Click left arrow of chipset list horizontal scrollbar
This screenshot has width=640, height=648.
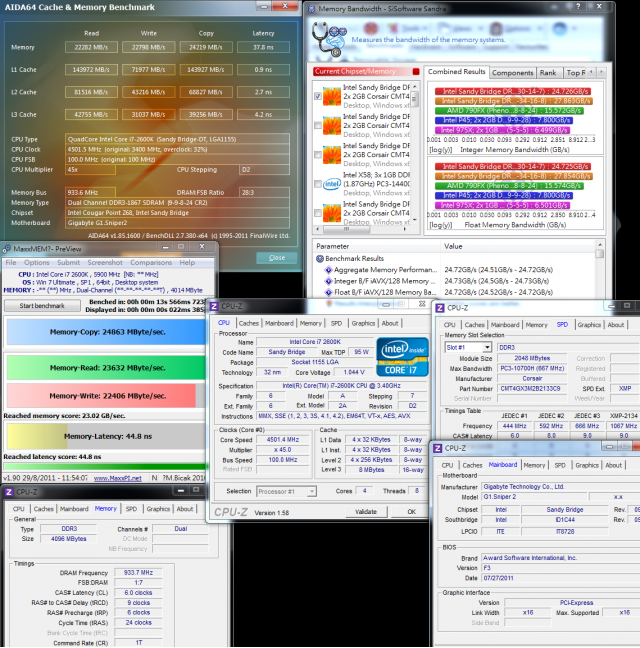point(317,229)
